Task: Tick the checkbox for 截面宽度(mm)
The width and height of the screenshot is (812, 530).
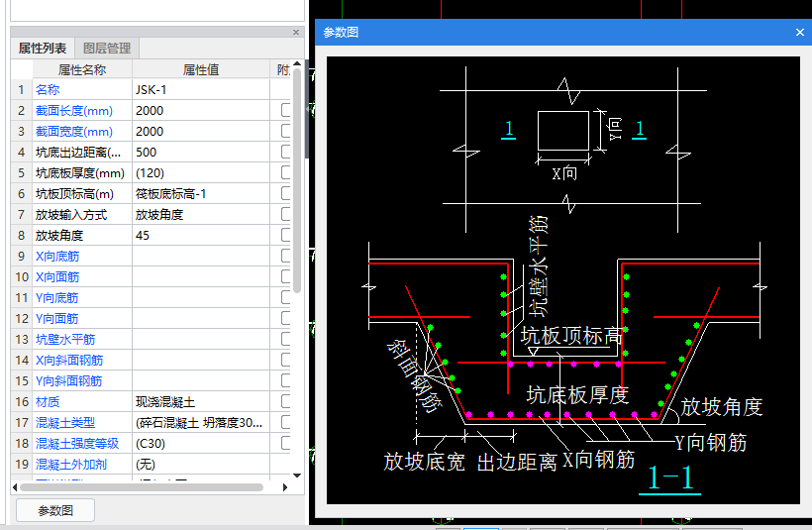Action: 286,131
